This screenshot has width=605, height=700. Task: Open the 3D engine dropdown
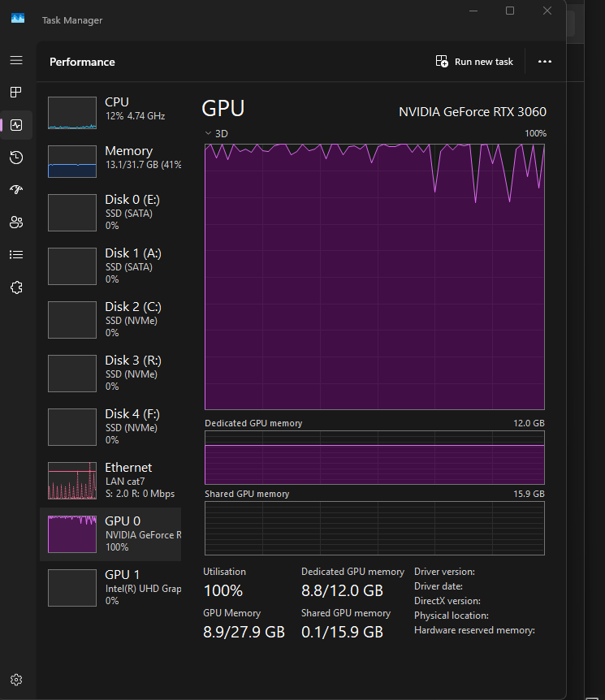(x=215, y=133)
